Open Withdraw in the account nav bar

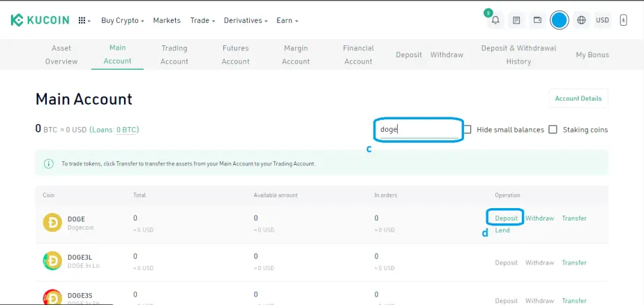point(447,54)
